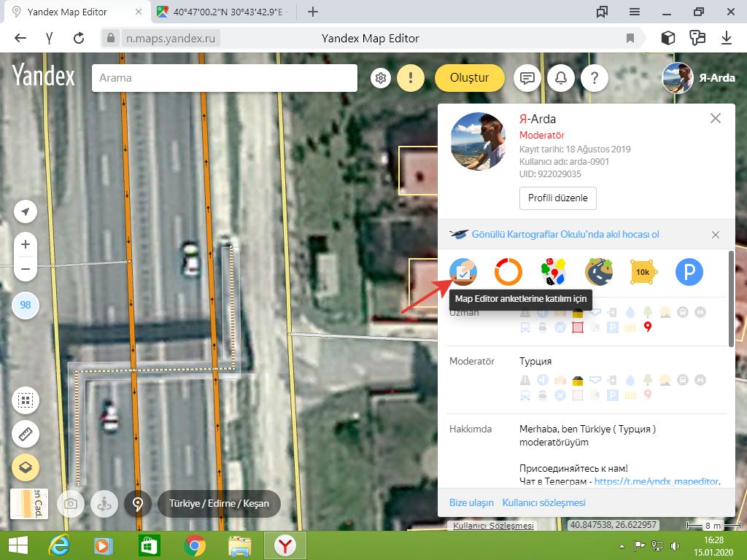Viewport: 747px width, 560px height.
Task: Click the n.maps.yandex.ru address field
Action: coord(171,38)
